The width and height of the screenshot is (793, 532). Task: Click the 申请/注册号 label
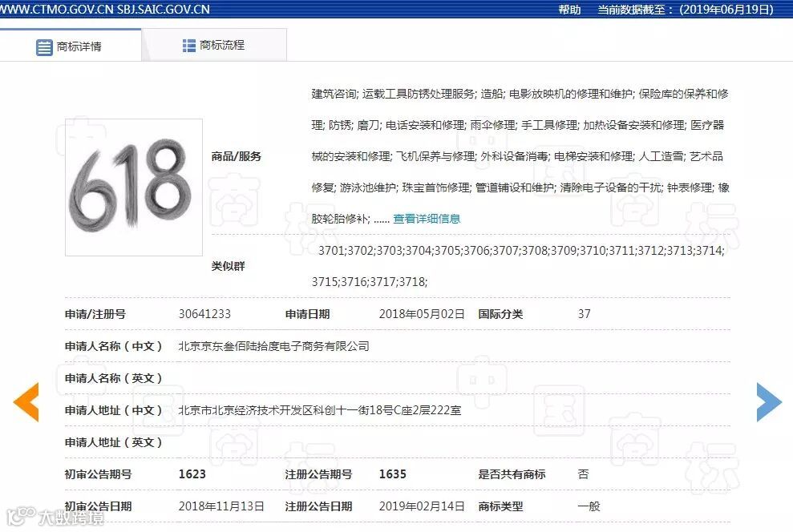95,314
